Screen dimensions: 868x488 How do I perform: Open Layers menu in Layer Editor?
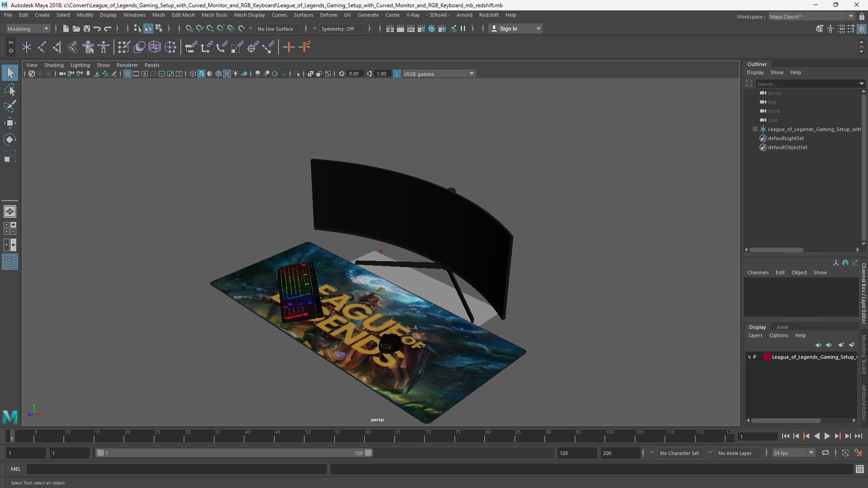(755, 335)
